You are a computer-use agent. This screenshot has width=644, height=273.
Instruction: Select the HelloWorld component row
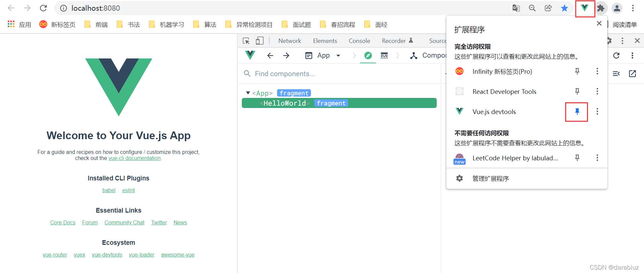(x=339, y=103)
